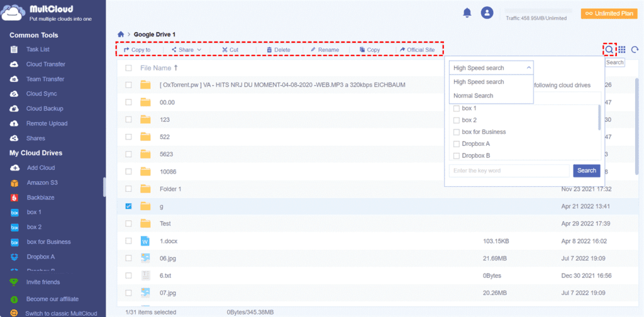Screen dimensions: 644x317
Task: Open Task List from sidebar
Action: click(x=38, y=49)
